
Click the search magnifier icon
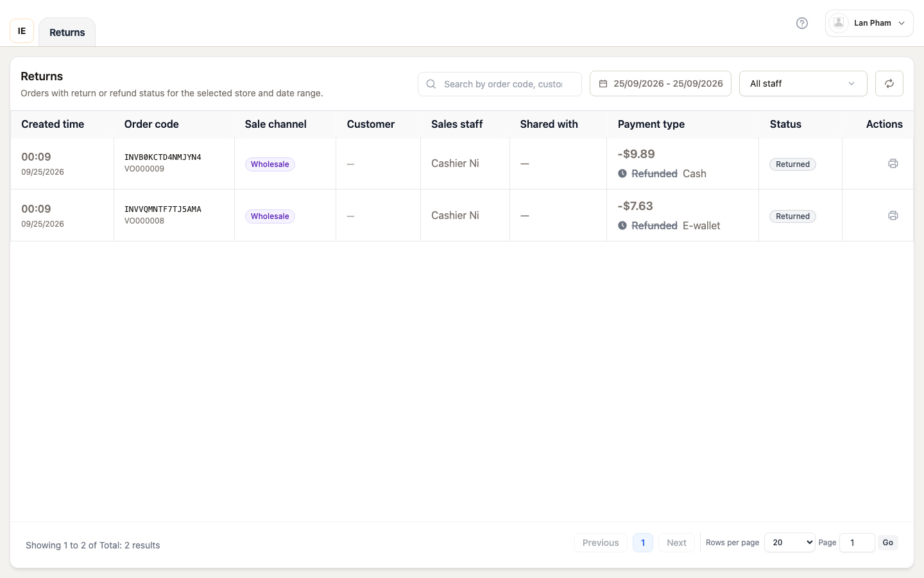(x=431, y=84)
